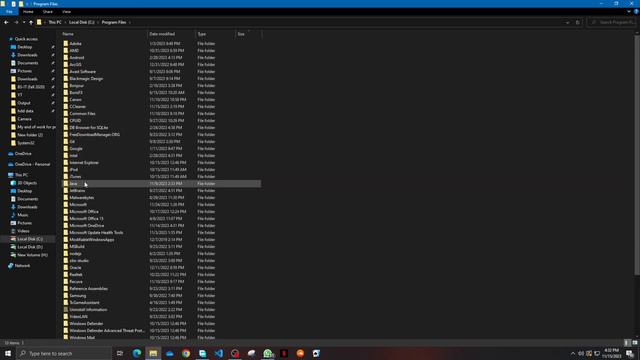Select OneDrive - Personal in sidebar
Viewport: 640px width, 360px height.
pyautogui.click(x=32, y=164)
